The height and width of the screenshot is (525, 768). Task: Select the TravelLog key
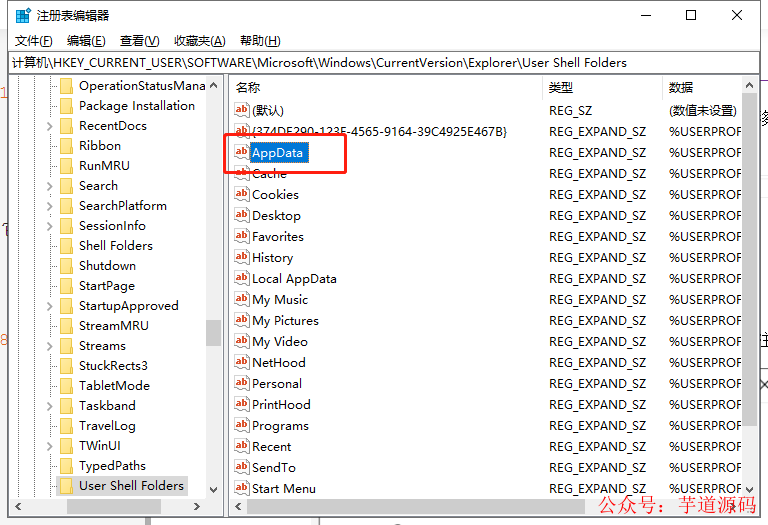coord(107,426)
